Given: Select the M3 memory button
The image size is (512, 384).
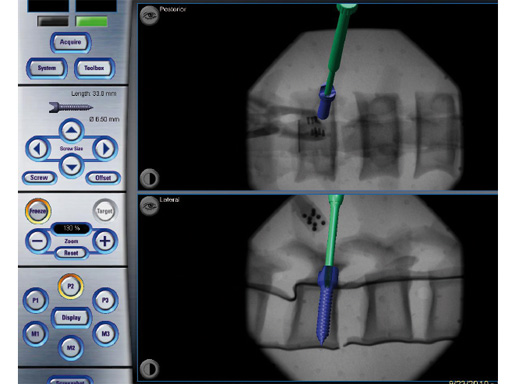Looking at the screenshot, I should 105,333.
